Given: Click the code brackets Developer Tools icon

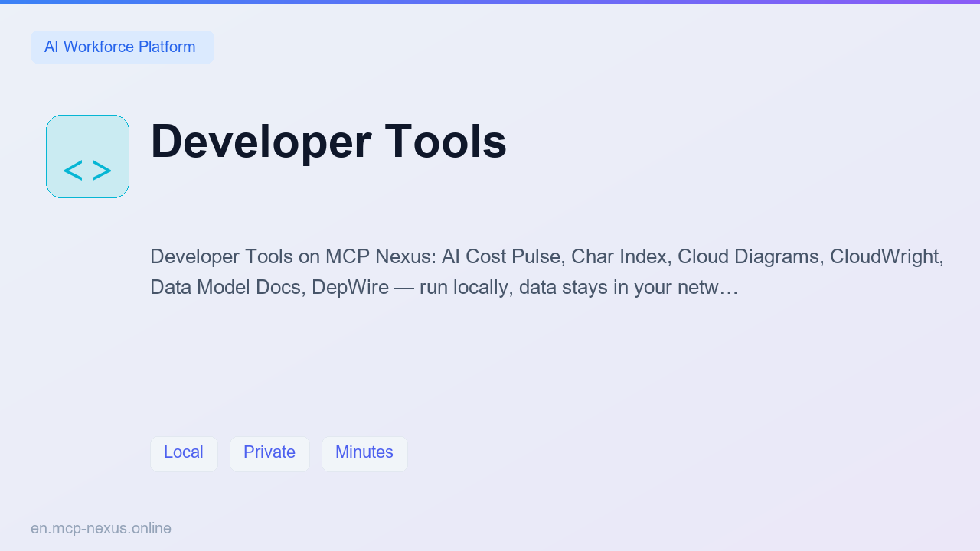Looking at the screenshot, I should (x=87, y=156).
